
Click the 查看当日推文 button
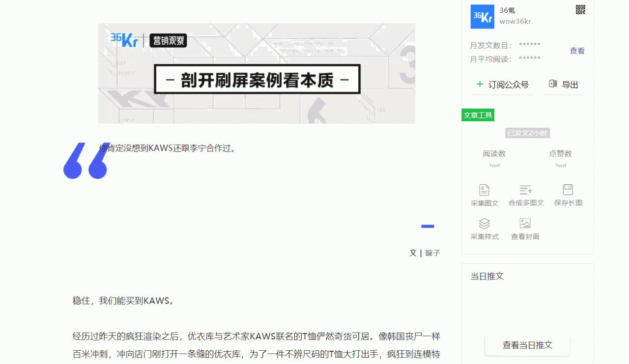tap(527, 345)
